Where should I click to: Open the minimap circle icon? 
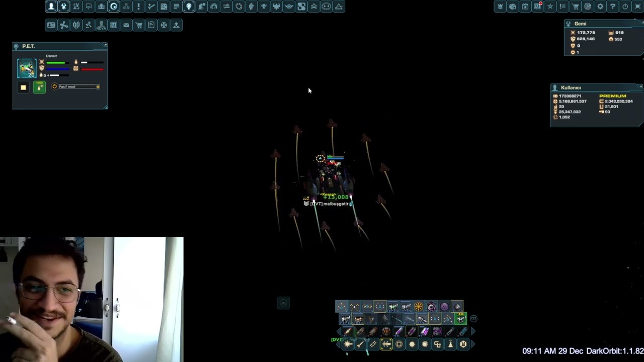click(114, 7)
